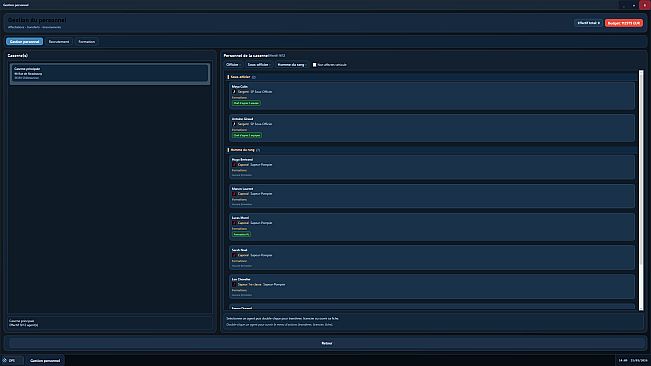Click the green formation badge under Maya Colin
The width and height of the screenshot is (651, 366).
pyautogui.click(x=246, y=103)
